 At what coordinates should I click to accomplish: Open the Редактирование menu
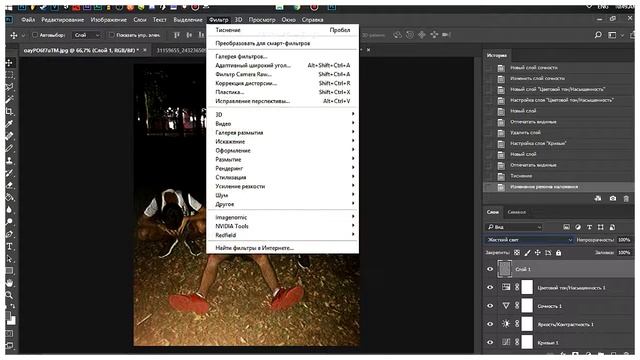pos(62,20)
